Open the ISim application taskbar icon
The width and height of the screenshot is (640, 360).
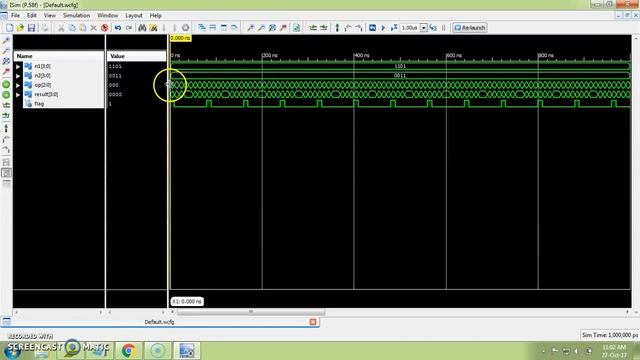tap(187, 350)
